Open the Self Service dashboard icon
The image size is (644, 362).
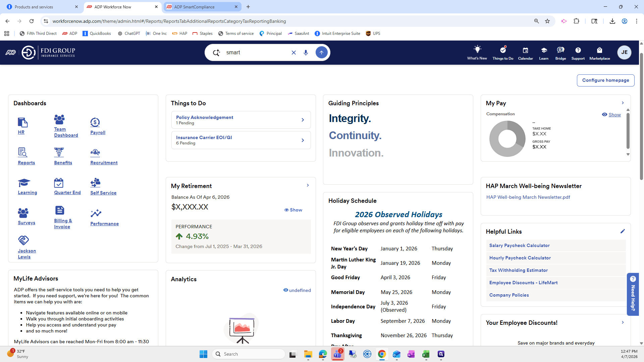coord(95,183)
